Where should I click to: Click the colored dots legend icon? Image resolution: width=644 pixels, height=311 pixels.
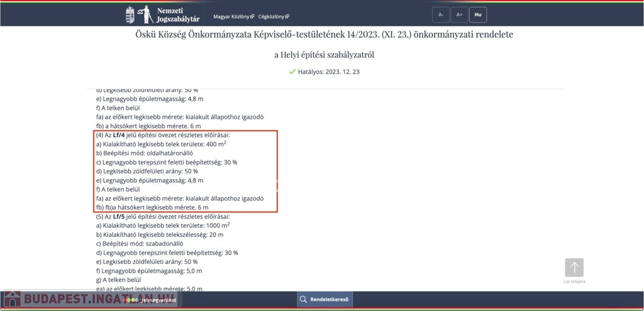[x=131, y=300]
